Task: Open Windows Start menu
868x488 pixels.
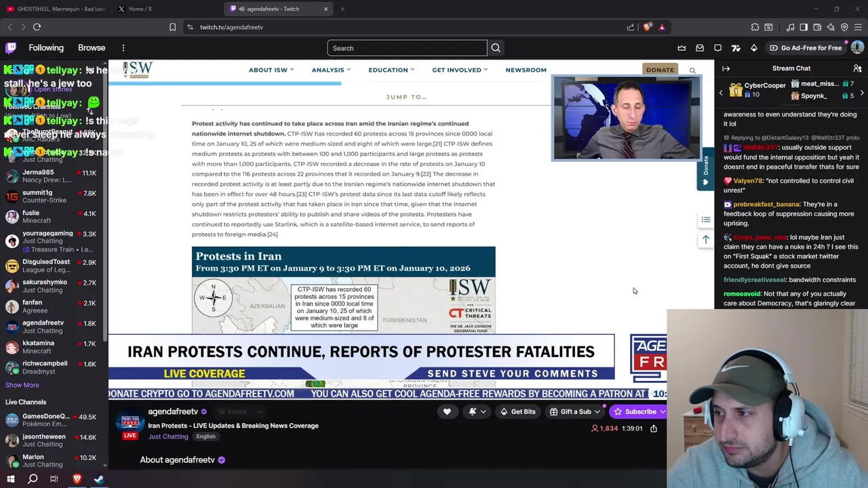Action: click(x=11, y=479)
